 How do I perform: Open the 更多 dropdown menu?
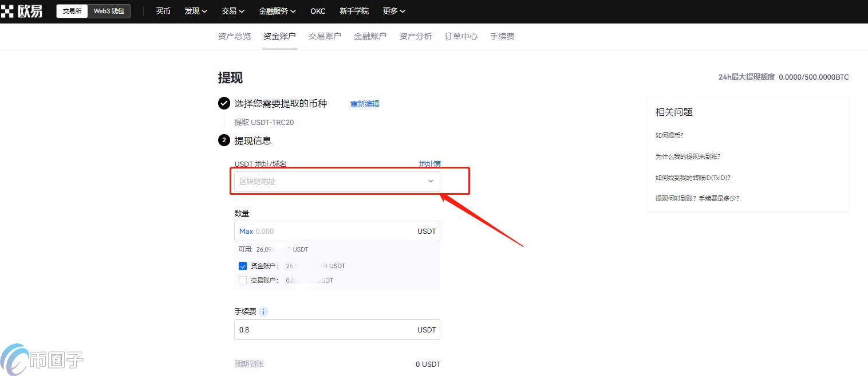point(394,11)
